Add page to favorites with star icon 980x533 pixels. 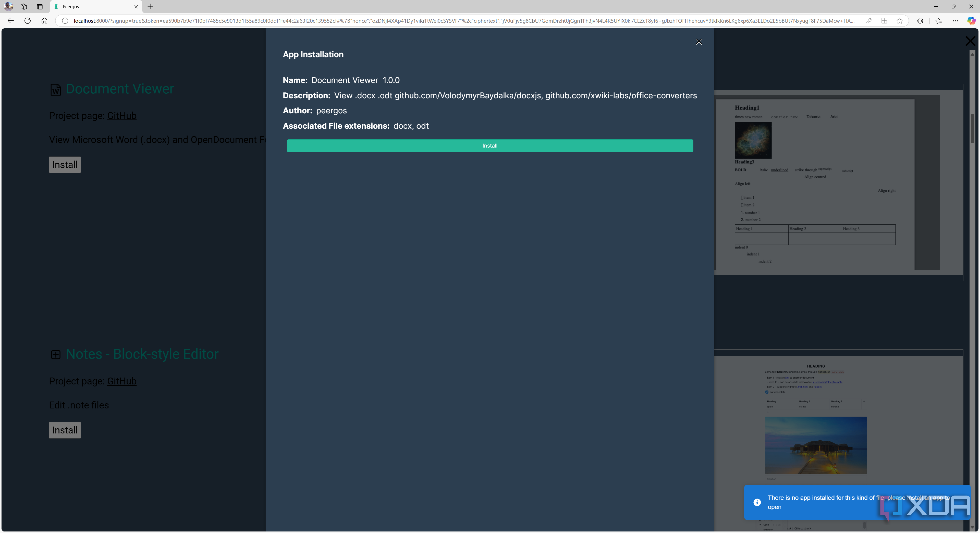[x=899, y=20]
